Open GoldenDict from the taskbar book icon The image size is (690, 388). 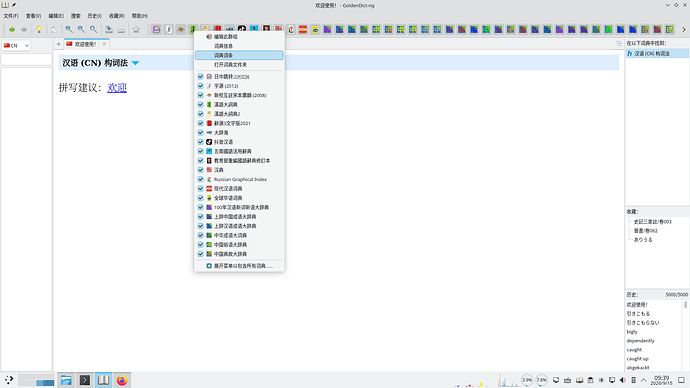coord(103,380)
